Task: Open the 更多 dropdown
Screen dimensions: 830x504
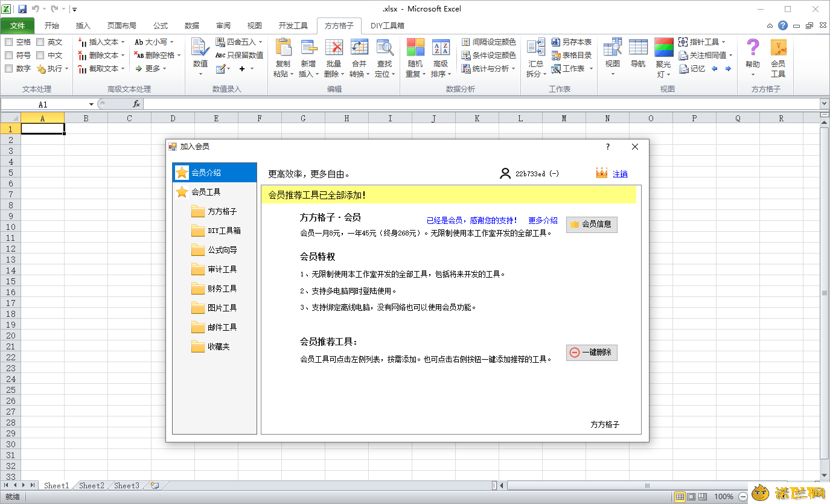Action: click(x=151, y=68)
